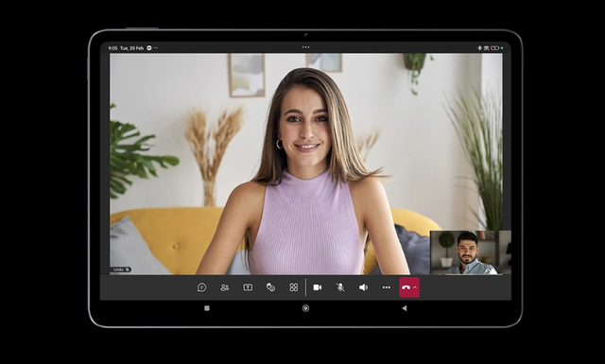
Task: Expand the chevron beside the hang-up button
Action: (x=415, y=287)
